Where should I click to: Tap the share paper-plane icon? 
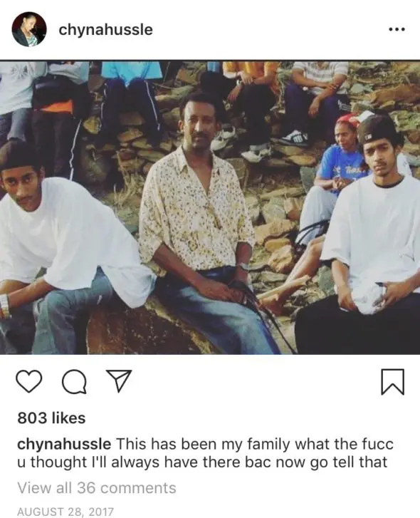[x=118, y=381]
